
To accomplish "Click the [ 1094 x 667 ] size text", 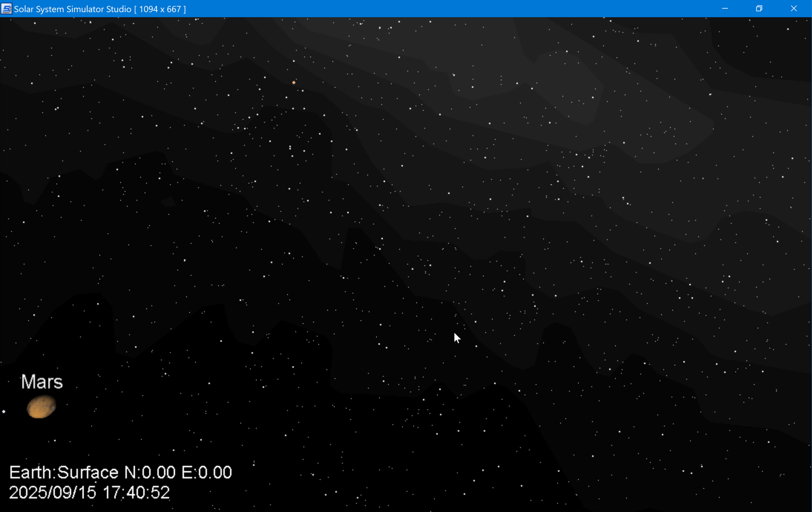I will pos(160,9).
